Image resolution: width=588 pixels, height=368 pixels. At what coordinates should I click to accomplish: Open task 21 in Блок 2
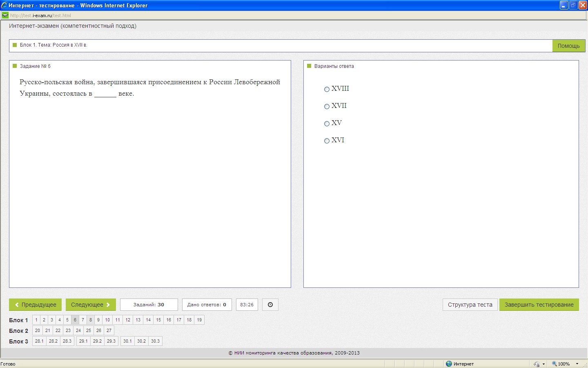click(48, 330)
